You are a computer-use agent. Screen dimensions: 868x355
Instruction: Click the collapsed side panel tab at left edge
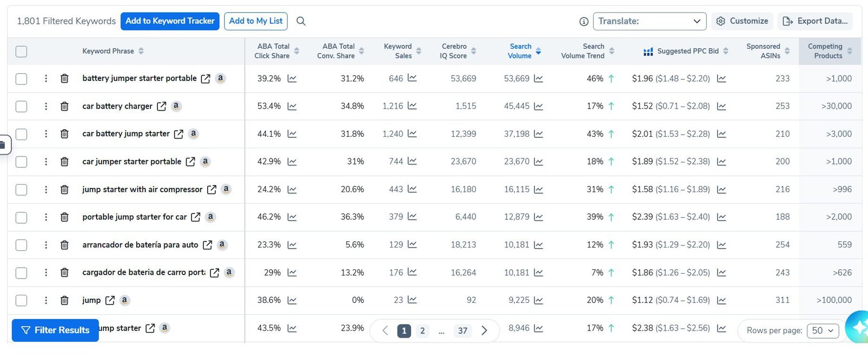pos(4,144)
